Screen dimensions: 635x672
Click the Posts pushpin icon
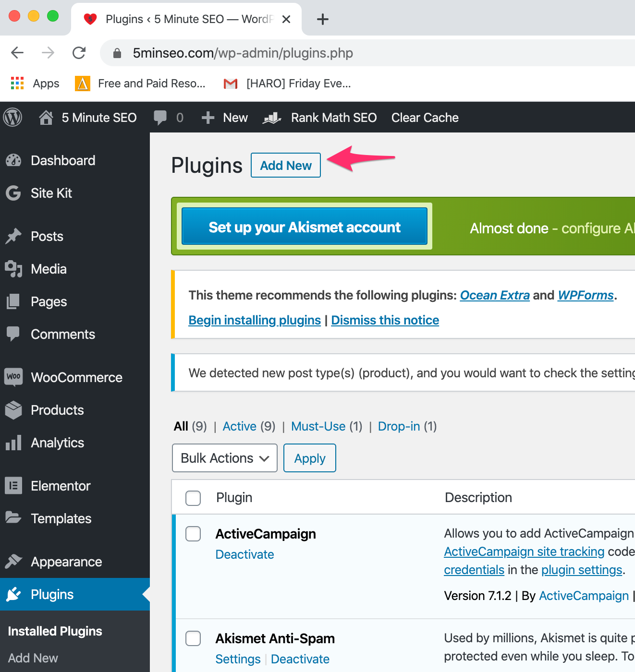point(13,236)
